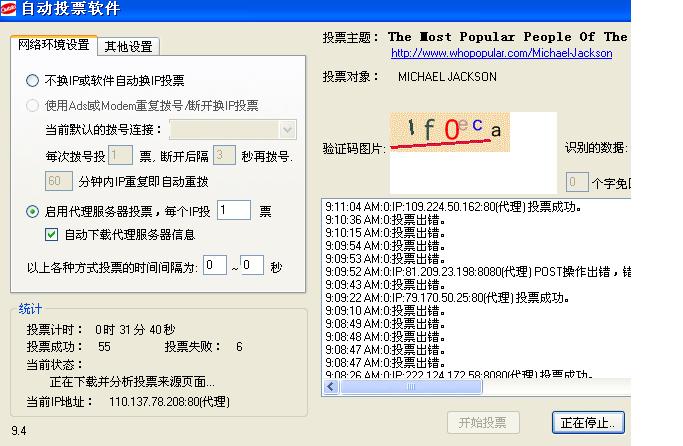Expand the 当前默认的拨号连接 dropdown
Screen dimensions: 683x446
pos(288,130)
